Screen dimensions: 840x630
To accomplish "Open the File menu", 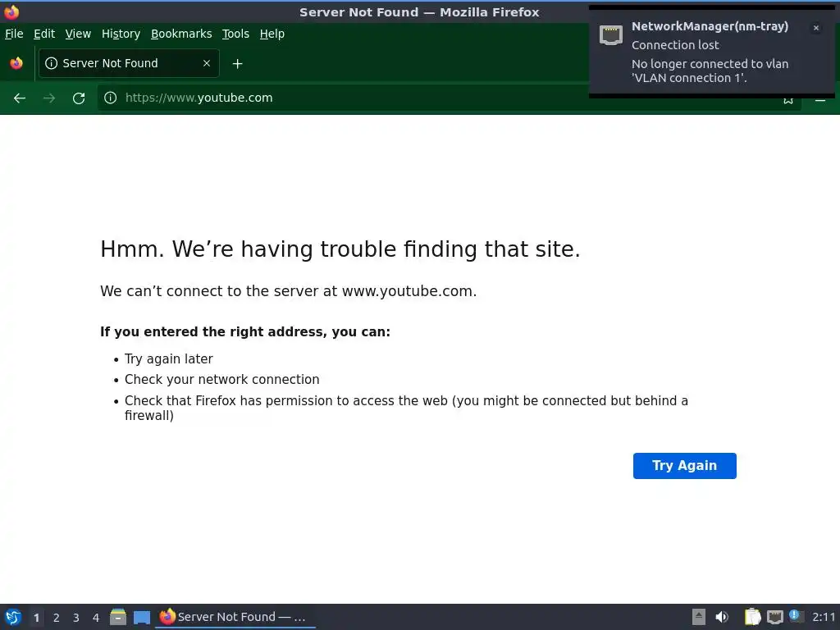I will click(14, 34).
